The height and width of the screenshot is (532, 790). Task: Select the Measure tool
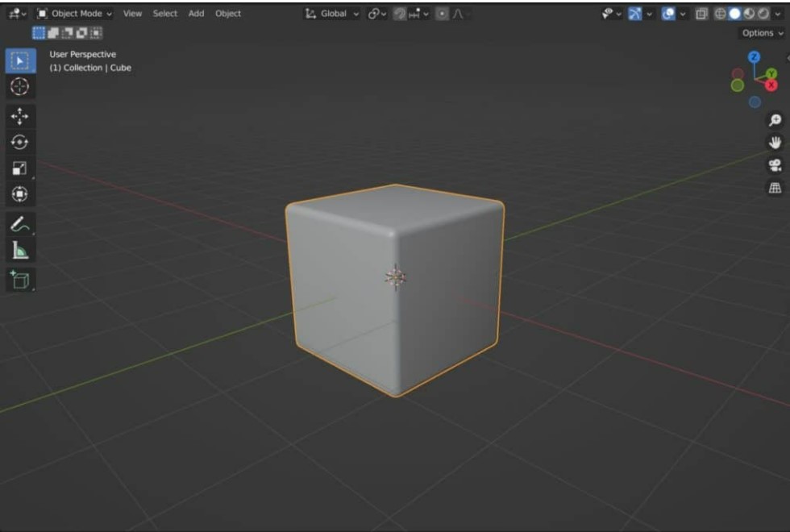19,248
